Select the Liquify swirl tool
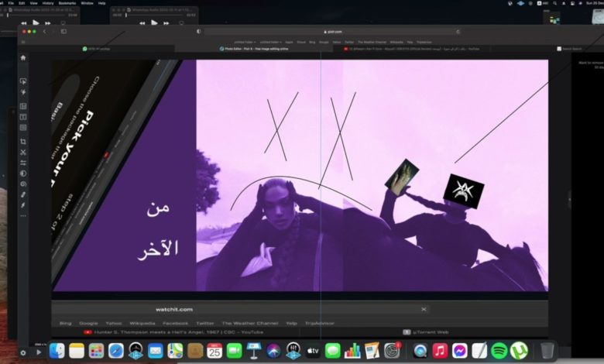This screenshot has height=364, width=604. coord(23,184)
